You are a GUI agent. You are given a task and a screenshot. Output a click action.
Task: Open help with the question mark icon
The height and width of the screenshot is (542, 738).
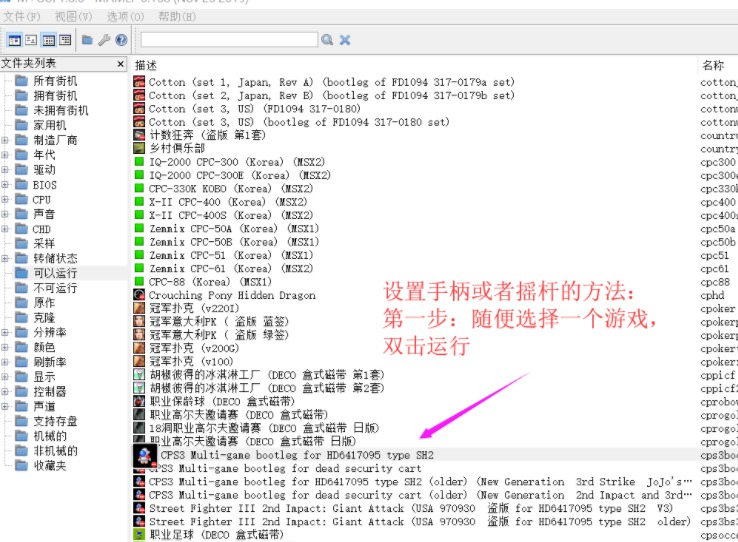tap(121, 40)
